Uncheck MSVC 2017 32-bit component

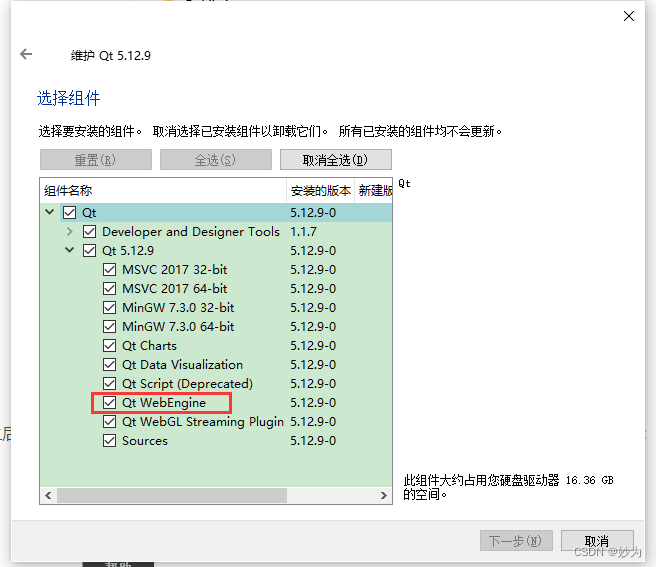click(110, 269)
